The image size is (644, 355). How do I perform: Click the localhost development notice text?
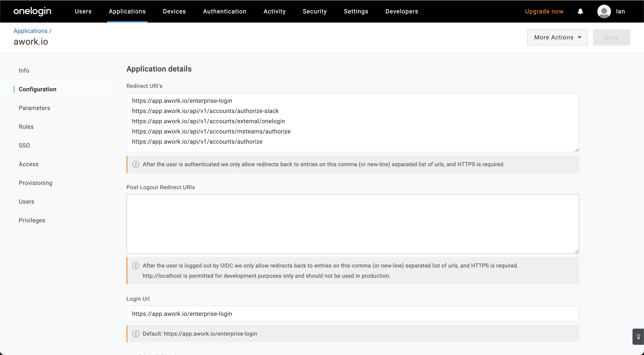click(266, 276)
